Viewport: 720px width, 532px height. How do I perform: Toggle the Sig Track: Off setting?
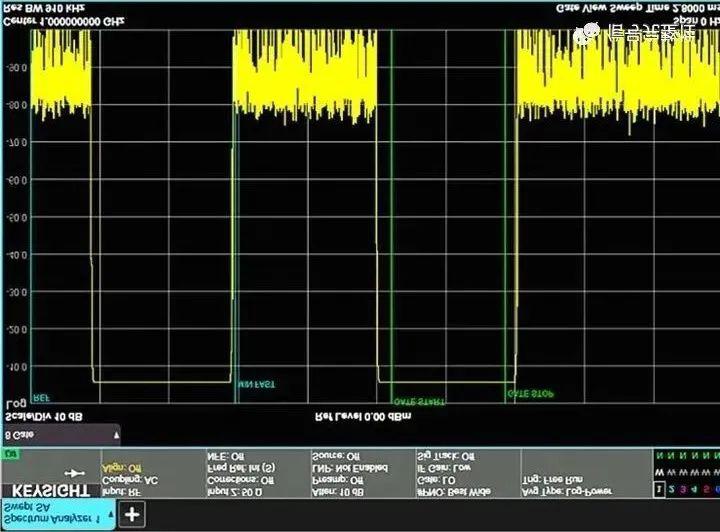(x=445, y=456)
